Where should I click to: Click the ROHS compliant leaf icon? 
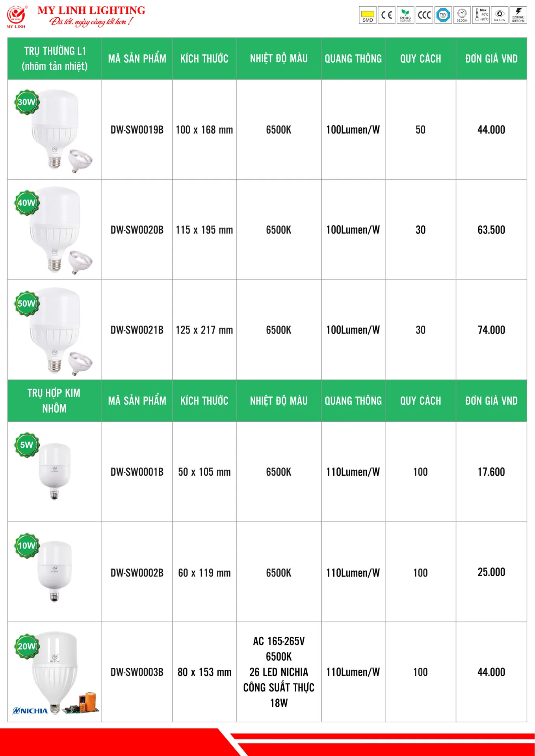405,15
